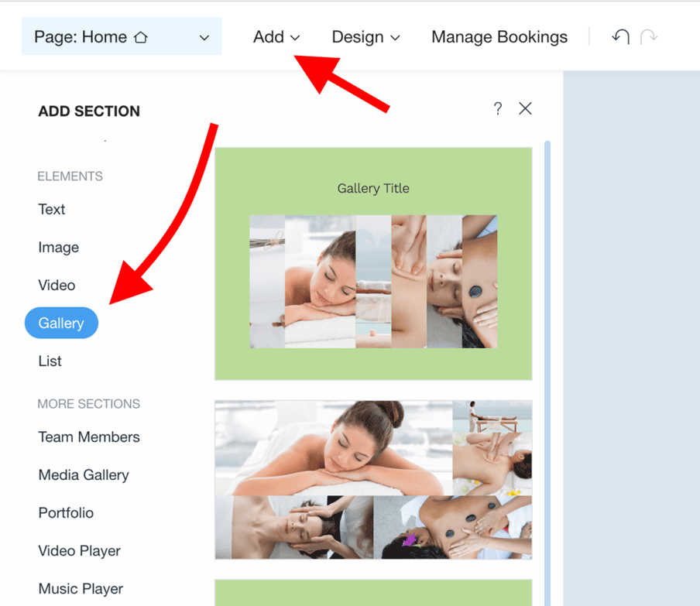Close the Add Section panel
The image size is (700, 606).
pos(525,108)
